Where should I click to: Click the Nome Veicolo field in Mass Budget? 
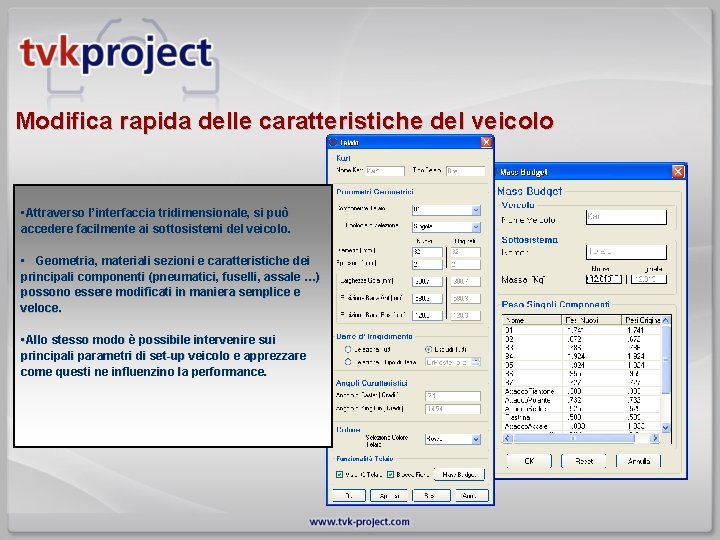[626, 217]
